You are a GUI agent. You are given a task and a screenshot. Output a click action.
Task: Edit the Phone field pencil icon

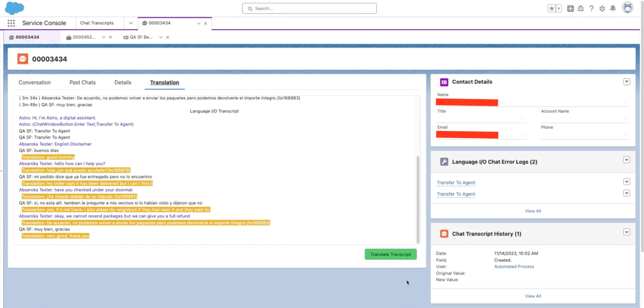(x=626, y=134)
